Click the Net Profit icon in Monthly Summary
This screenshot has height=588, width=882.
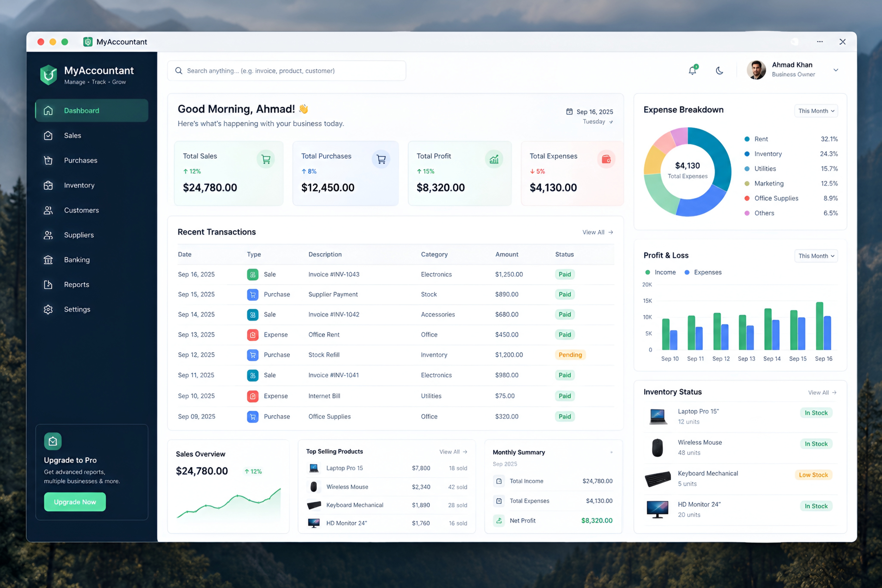coord(499,521)
